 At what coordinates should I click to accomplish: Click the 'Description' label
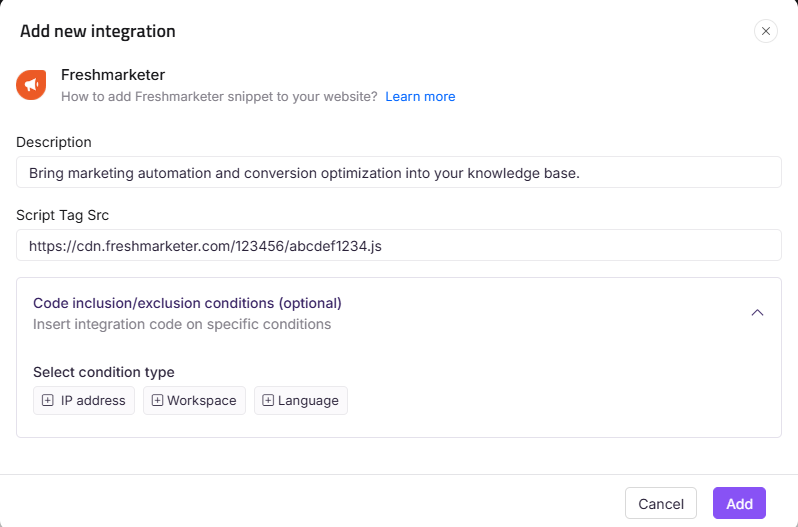tap(54, 142)
